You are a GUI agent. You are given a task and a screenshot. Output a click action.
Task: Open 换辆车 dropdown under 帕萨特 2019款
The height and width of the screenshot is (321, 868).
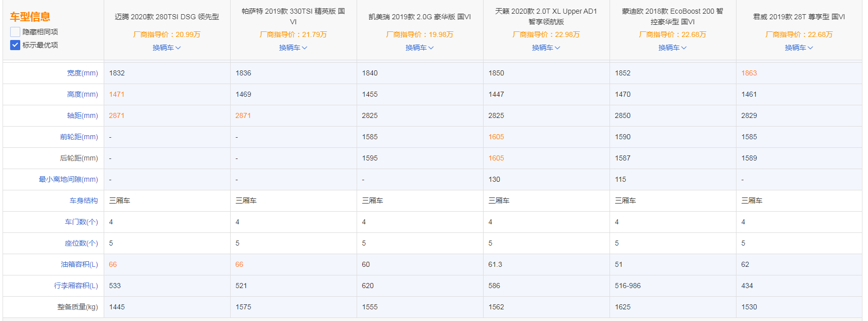[293, 48]
